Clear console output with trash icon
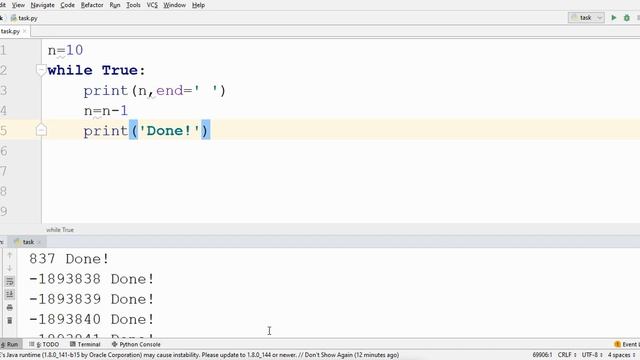The image size is (640, 360). tap(10, 320)
